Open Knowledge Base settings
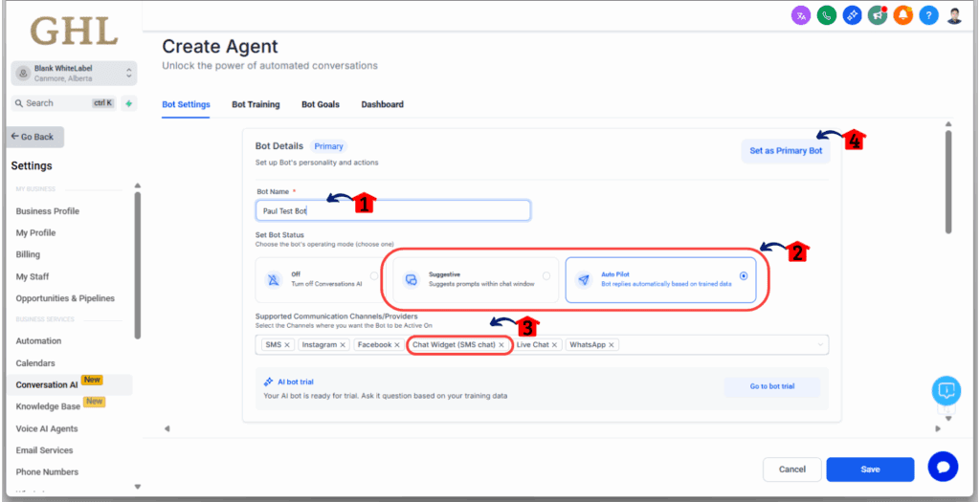This screenshot has height=502, width=980. coord(48,406)
